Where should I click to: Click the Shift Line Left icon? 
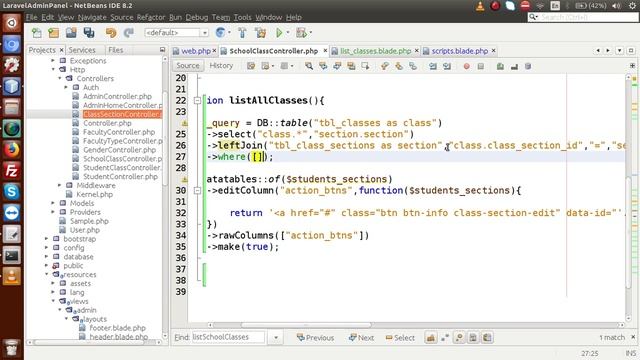click(433, 66)
